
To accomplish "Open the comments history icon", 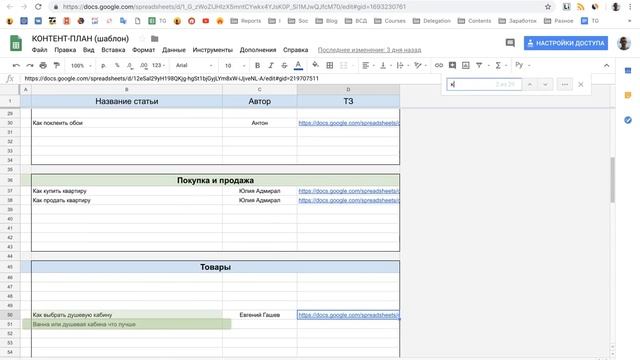I will coord(510,43).
